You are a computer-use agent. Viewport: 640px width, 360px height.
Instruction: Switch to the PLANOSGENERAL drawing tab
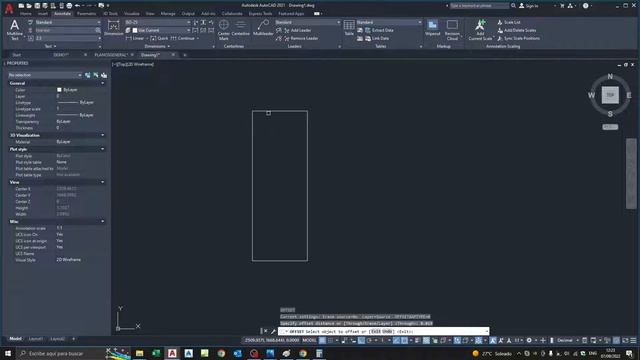click(x=111, y=55)
